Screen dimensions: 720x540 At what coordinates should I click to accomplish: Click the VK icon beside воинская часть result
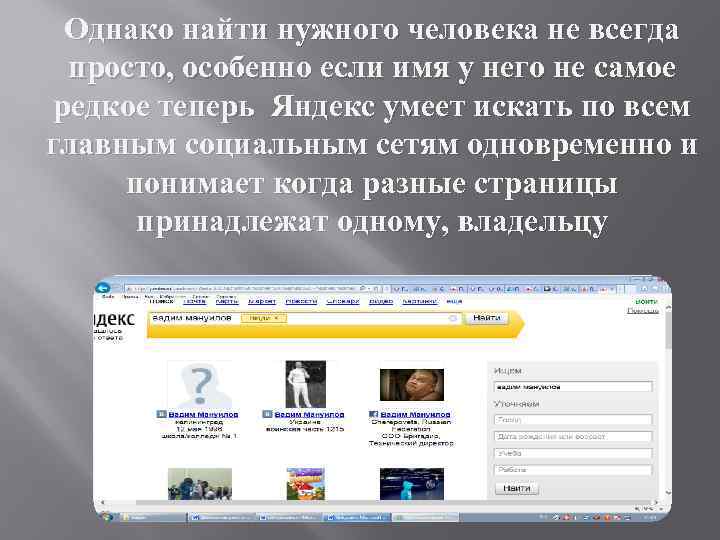[267, 414]
